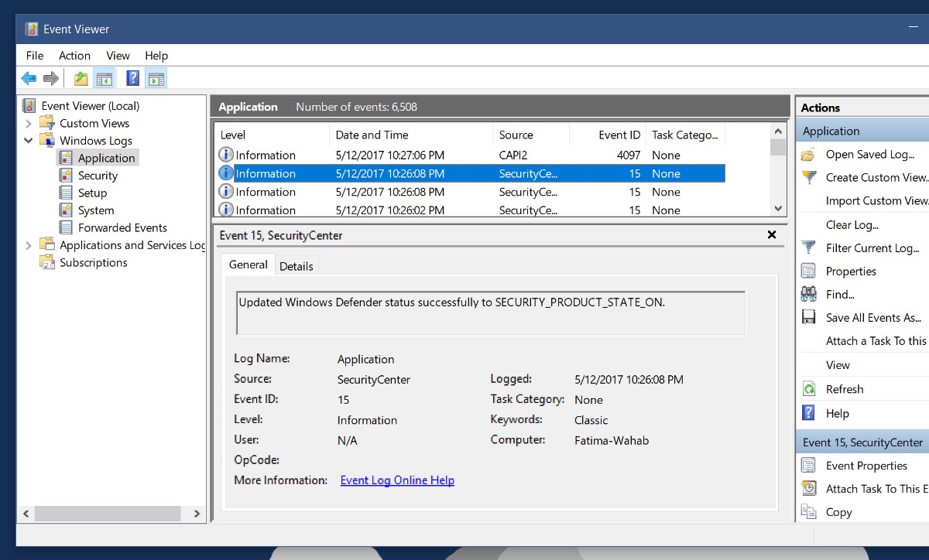This screenshot has width=929, height=560.
Task: Click the Computer value Fatima-Wahab
Action: click(x=612, y=441)
